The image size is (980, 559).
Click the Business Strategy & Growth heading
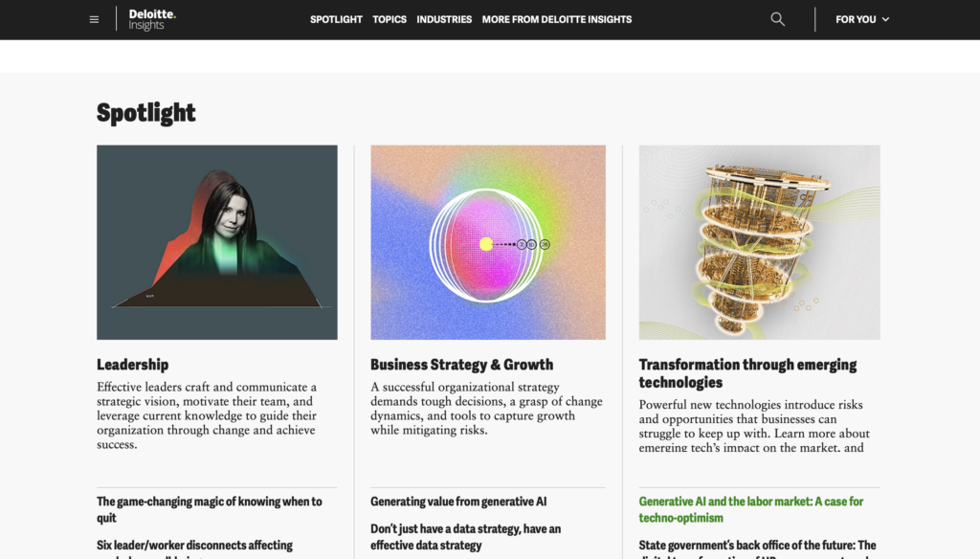point(461,365)
